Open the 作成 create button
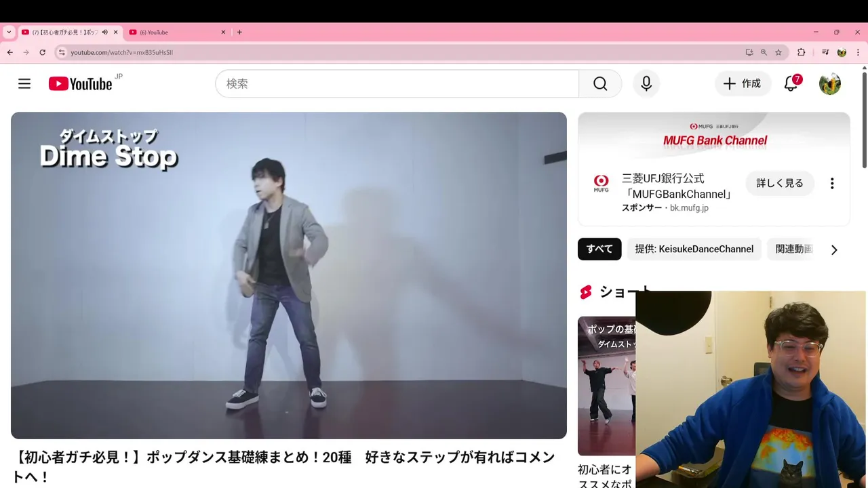Viewport: 868px width, 488px height. (743, 83)
